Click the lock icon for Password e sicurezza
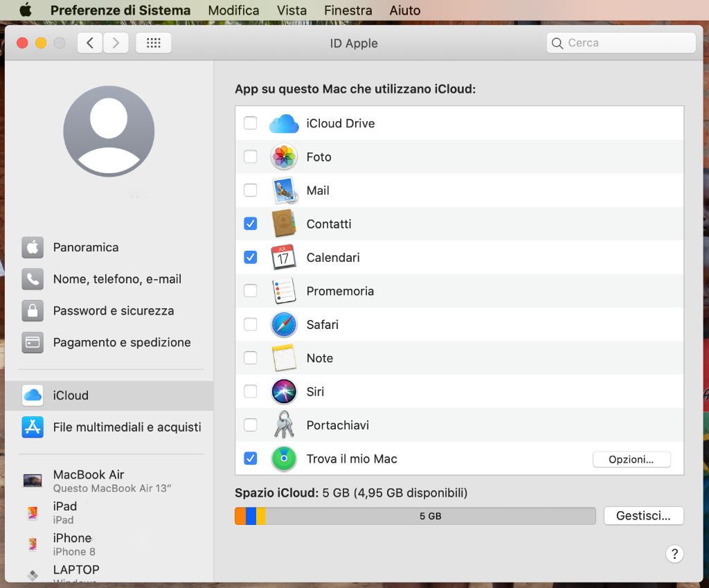Screen dimensions: 709x588 [x=33, y=311]
